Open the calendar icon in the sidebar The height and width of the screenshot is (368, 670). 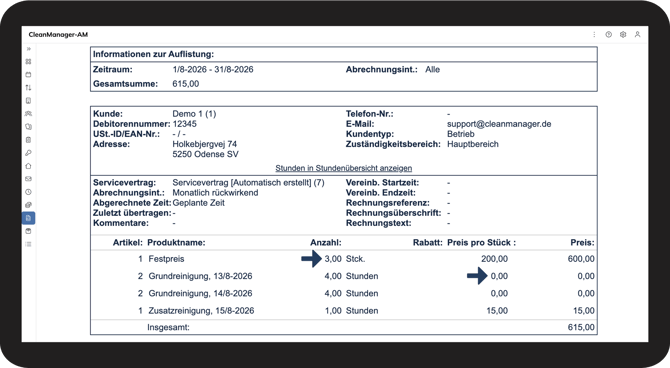coord(29,75)
